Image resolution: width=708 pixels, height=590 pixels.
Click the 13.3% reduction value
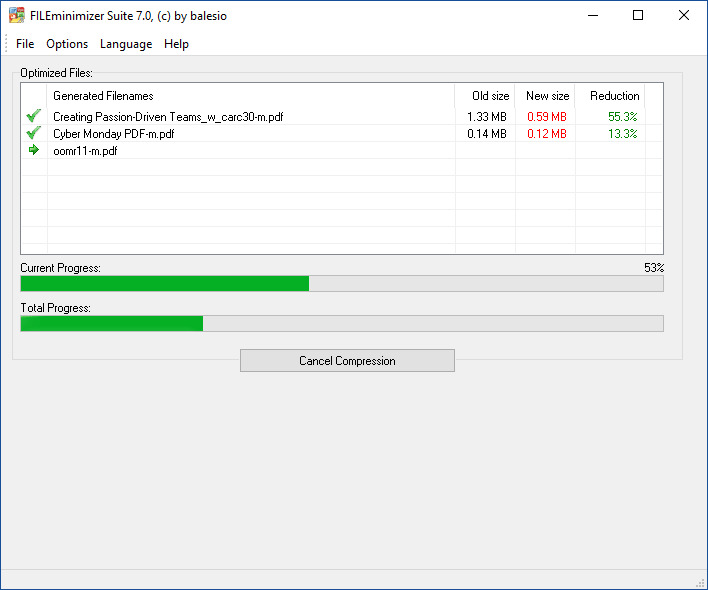pos(623,134)
